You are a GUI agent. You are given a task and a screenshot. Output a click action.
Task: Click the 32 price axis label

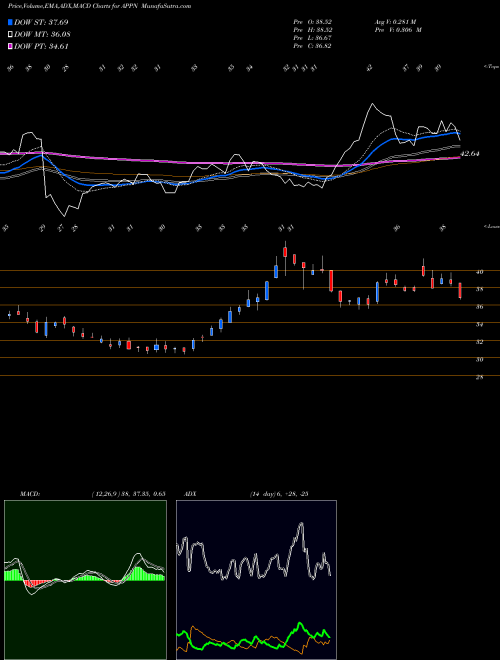[x=479, y=342]
